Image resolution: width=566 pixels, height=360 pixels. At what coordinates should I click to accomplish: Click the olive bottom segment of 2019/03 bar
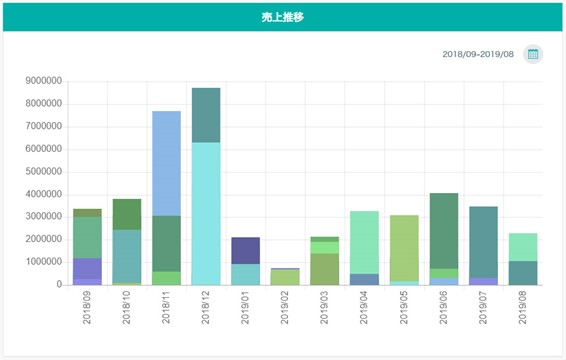pos(325,269)
